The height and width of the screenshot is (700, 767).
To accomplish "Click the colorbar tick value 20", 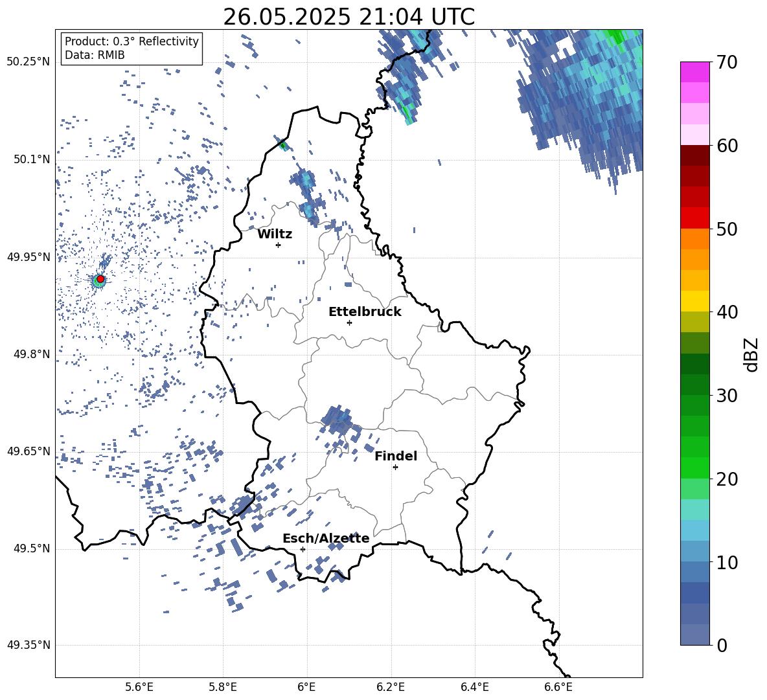I will tap(727, 479).
